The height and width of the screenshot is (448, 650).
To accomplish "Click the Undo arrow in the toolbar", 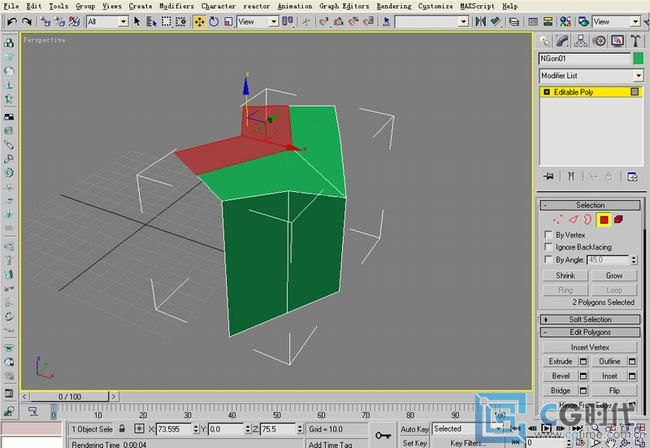I will 12,21.
